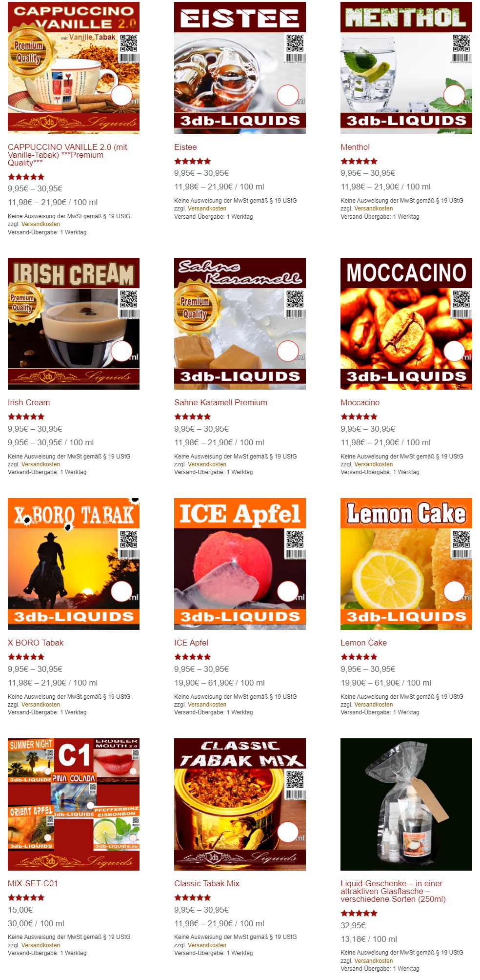Select the star rating under ICE Apfel
Screen dimensions: 480x980
(193, 657)
